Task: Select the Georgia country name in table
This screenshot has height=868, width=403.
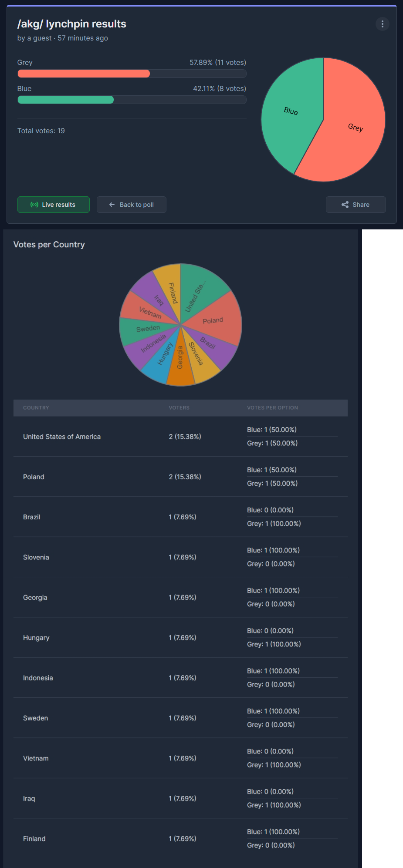Action: [35, 598]
